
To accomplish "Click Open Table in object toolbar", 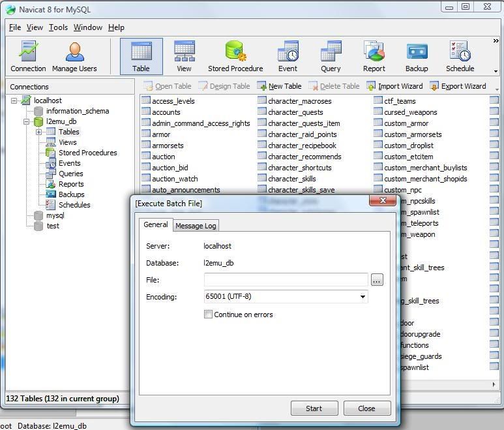I will point(168,86).
